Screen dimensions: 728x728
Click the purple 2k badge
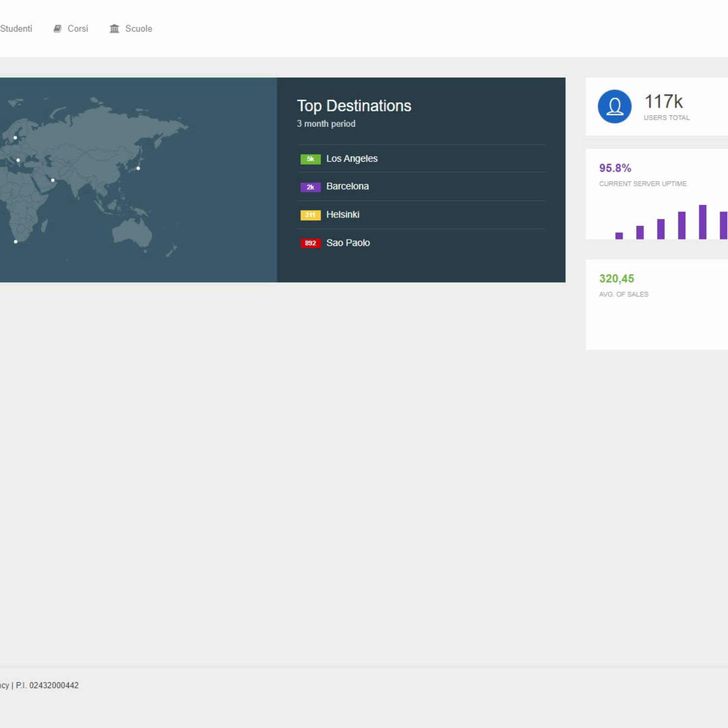(x=310, y=187)
